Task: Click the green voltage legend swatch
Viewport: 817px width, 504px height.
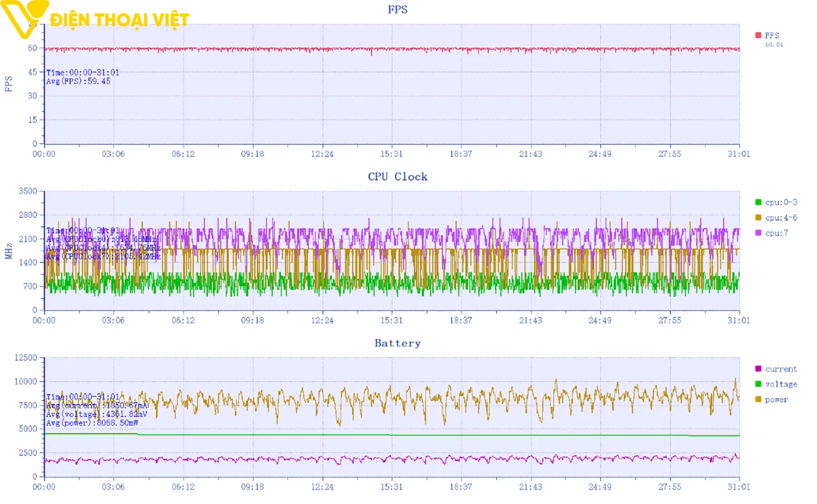Action: coord(758,384)
